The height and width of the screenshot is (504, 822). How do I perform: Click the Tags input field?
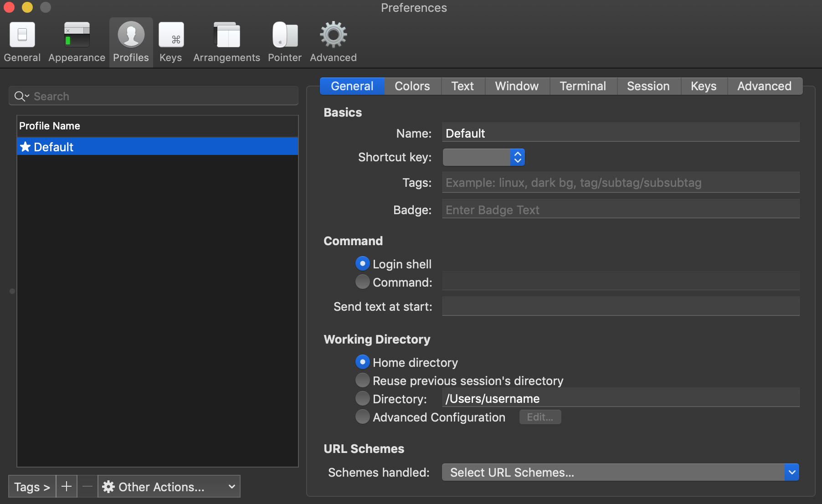tap(621, 182)
